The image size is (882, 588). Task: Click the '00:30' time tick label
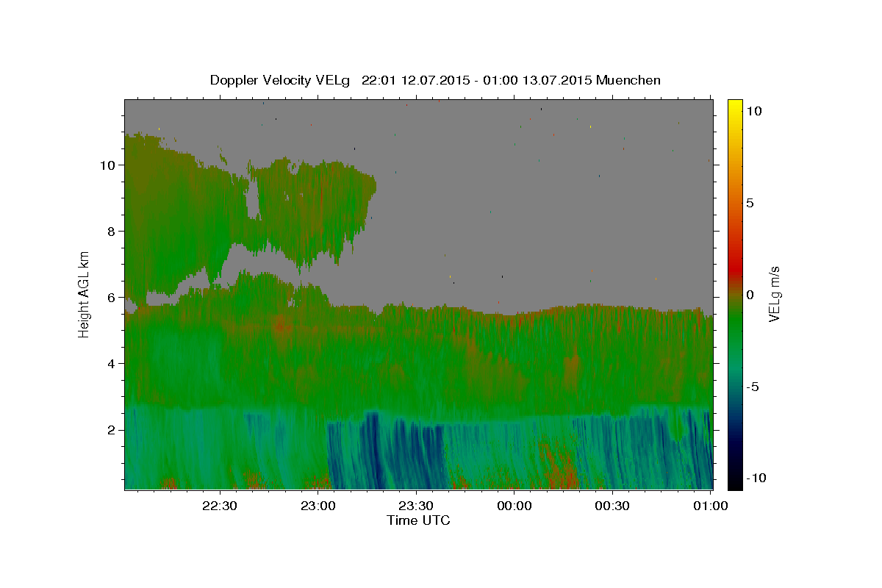click(x=612, y=506)
